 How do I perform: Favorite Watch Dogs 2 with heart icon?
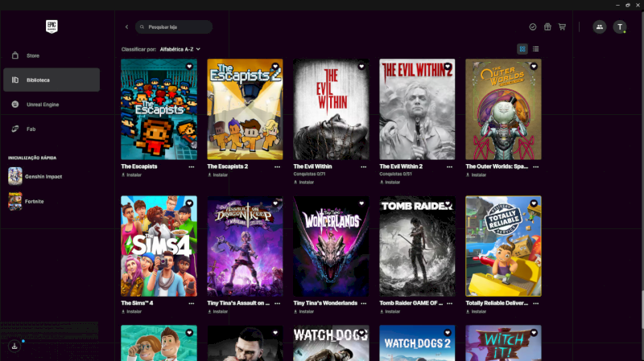448,333
